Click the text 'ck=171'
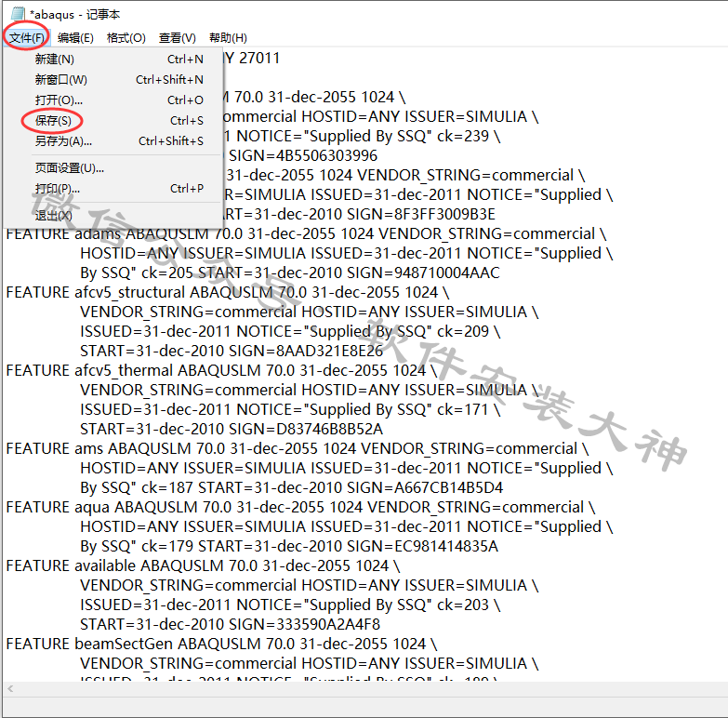Viewport: 728px width, 718px height. 463,409
